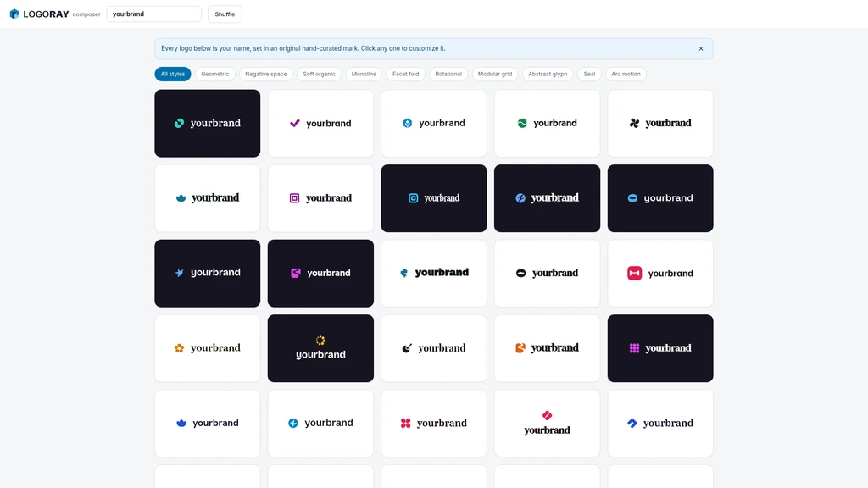Click the banner text 'Every logo below is your name'
The image size is (868, 488).
[206, 48]
